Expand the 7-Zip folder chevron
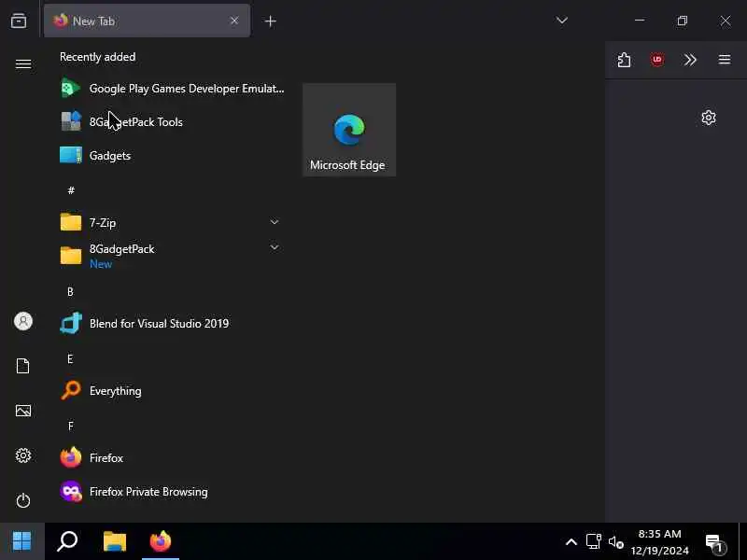The width and height of the screenshot is (747, 560). click(x=275, y=222)
